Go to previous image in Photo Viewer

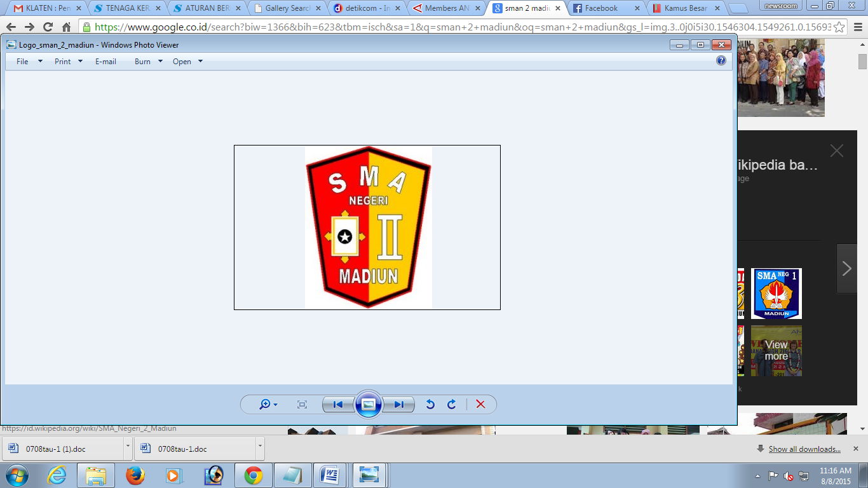click(x=338, y=405)
